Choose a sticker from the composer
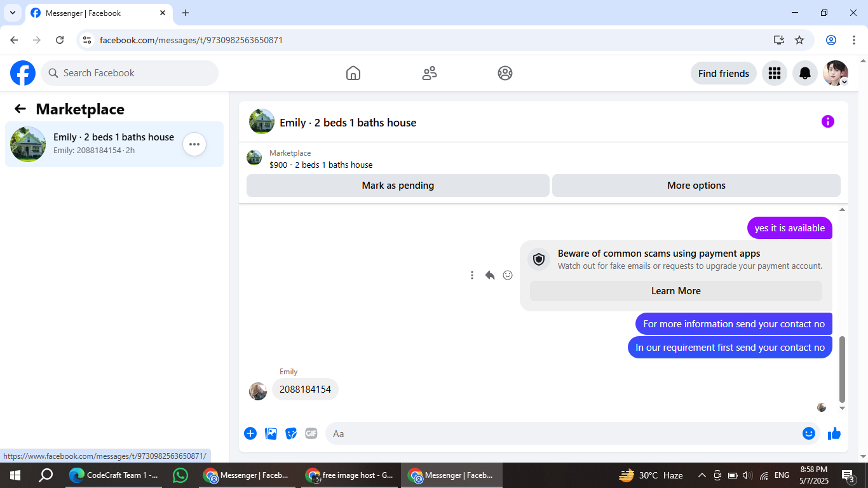Viewport: 868px width, 488px height. click(291, 433)
